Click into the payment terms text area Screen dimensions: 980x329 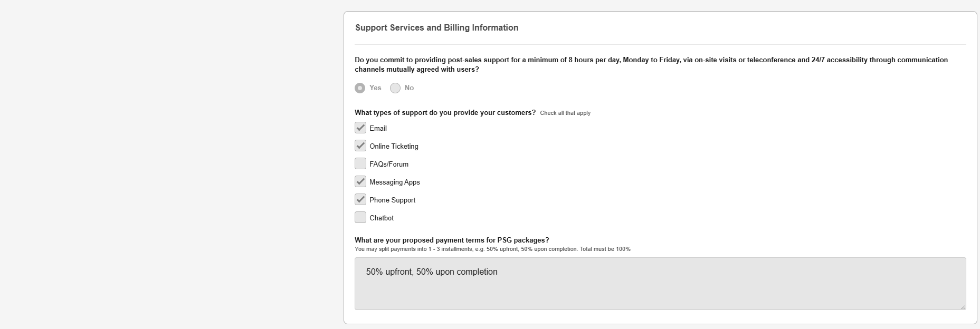click(x=660, y=284)
